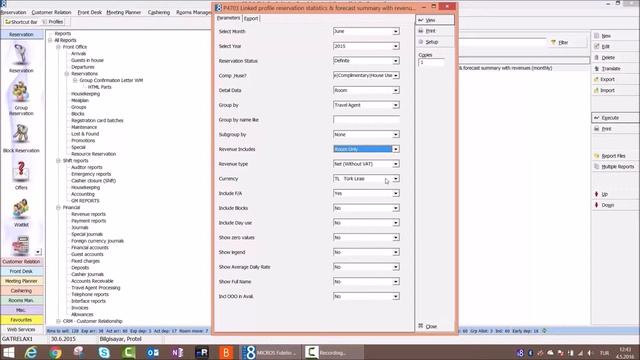This screenshot has height=360, width=640.
Task: Switch to the Parameters tab
Action: [228, 18]
